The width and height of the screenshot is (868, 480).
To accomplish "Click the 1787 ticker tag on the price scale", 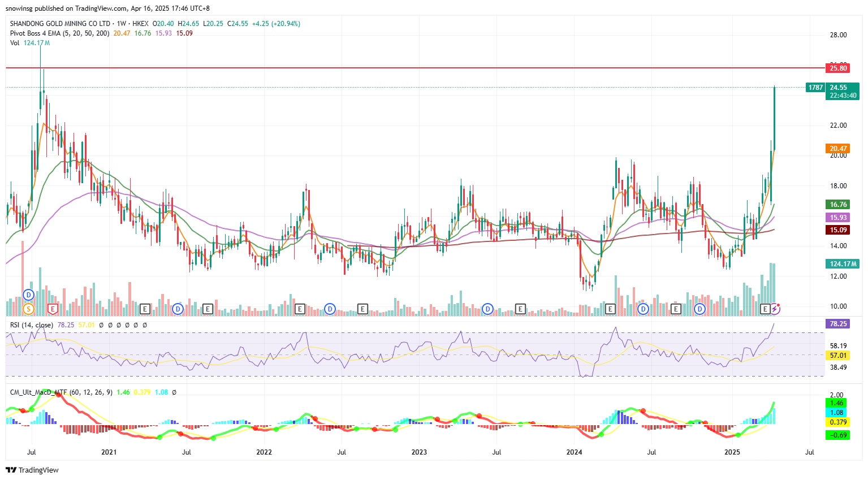I will tap(815, 88).
